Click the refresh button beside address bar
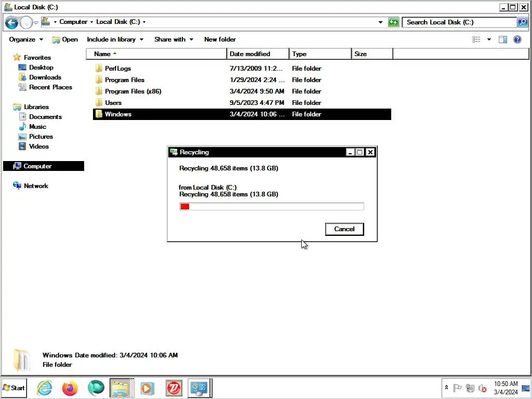This screenshot has height=399, width=532. coord(393,22)
